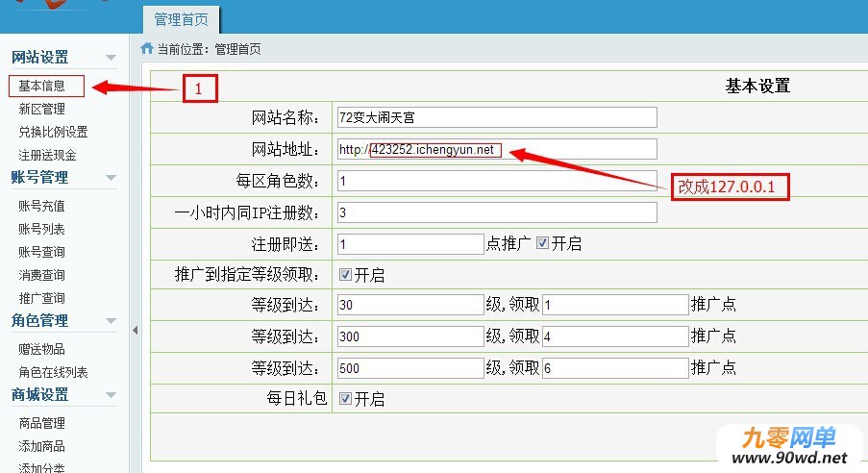
Task: Click the 基本设置 form title
Action: 757,86
